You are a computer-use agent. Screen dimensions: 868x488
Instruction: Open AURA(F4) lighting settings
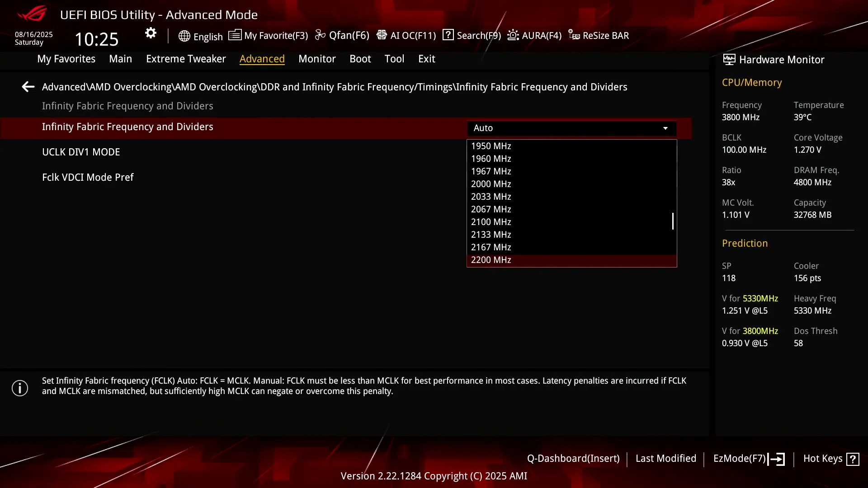(x=542, y=36)
